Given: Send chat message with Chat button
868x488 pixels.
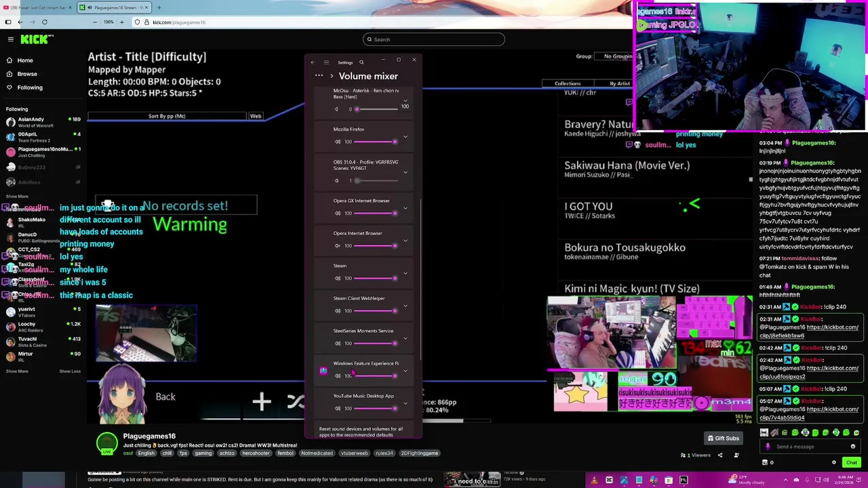Looking at the screenshot, I should click(x=852, y=462).
